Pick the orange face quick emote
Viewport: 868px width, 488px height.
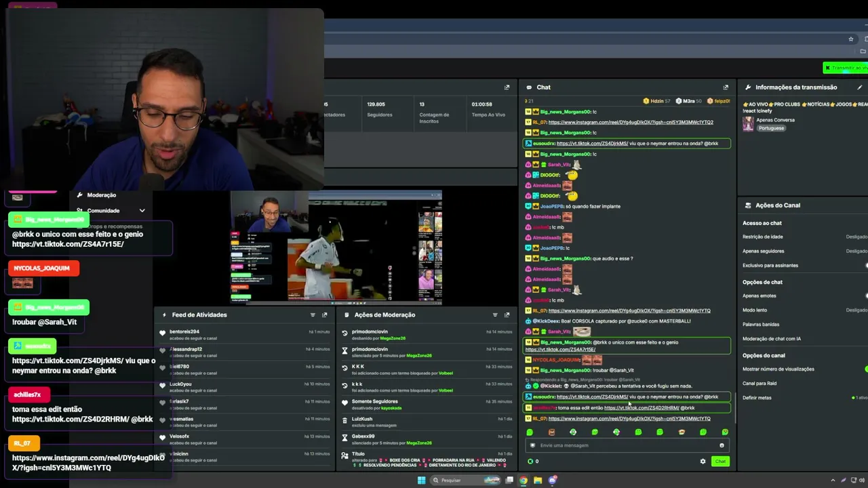pyautogui.click(x=551, y=432)
